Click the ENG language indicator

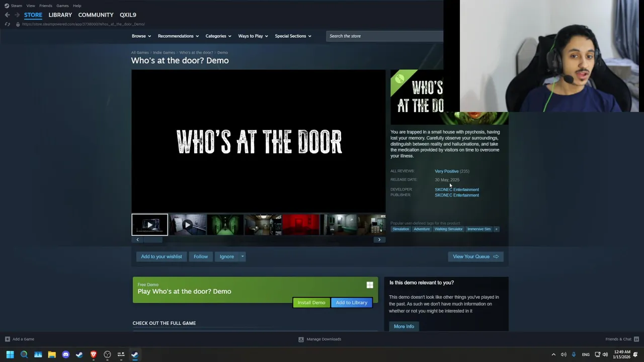point(586,354)
